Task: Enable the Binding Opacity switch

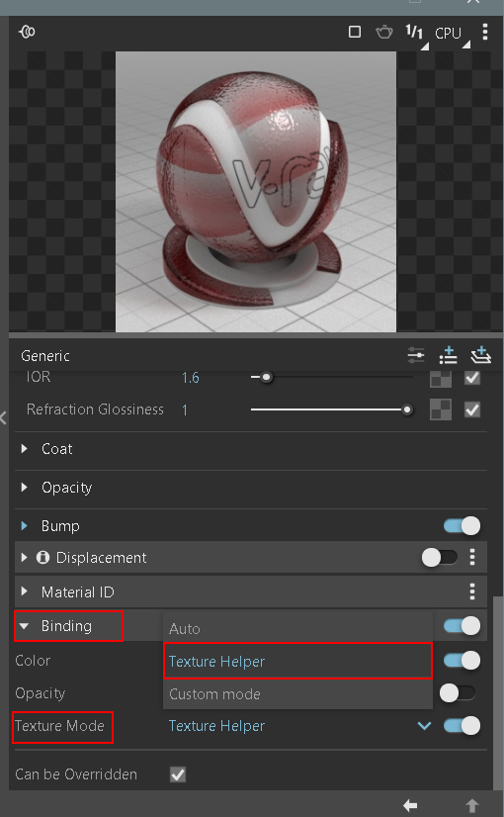Action: (458, 693)
